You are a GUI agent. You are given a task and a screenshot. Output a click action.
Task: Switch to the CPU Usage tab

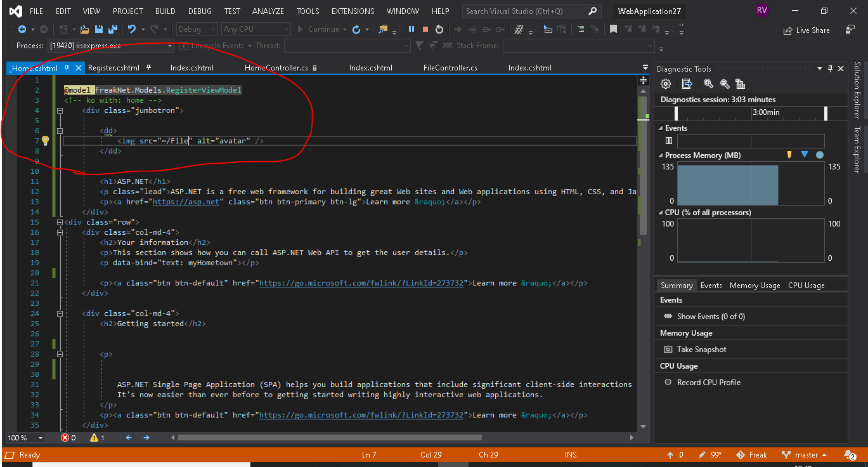[806, 286]
